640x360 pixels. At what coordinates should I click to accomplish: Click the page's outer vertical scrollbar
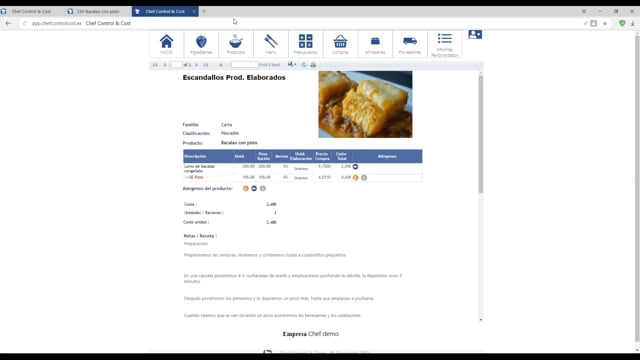tap(637, 188)
